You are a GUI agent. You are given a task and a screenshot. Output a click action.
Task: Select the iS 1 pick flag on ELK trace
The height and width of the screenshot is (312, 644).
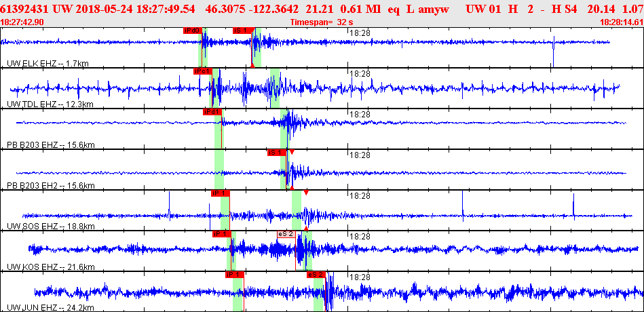coord(242,31)
